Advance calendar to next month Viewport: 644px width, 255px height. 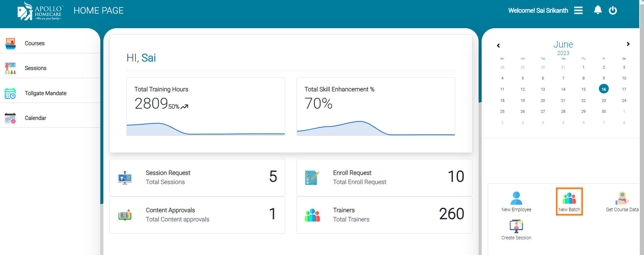pos(628,44)
